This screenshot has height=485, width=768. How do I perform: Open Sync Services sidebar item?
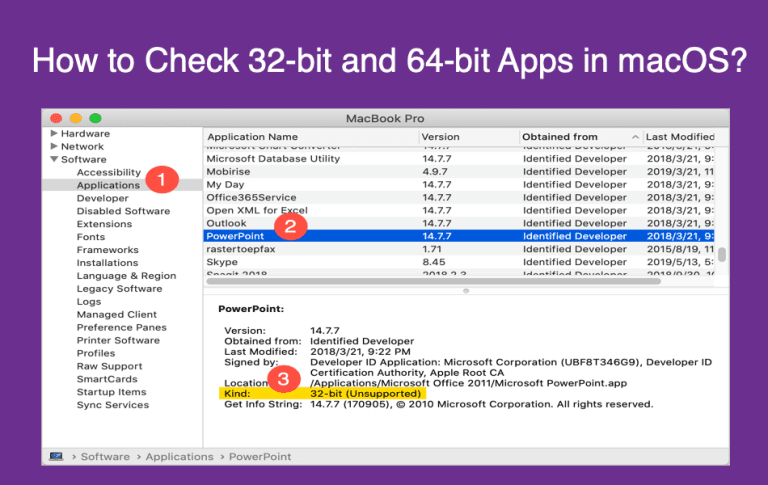coord(112,405)
